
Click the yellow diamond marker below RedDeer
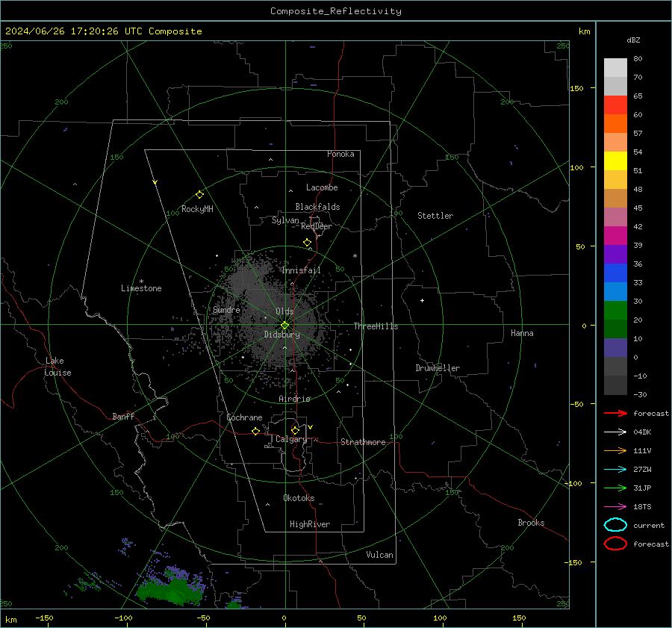point(307,243)
